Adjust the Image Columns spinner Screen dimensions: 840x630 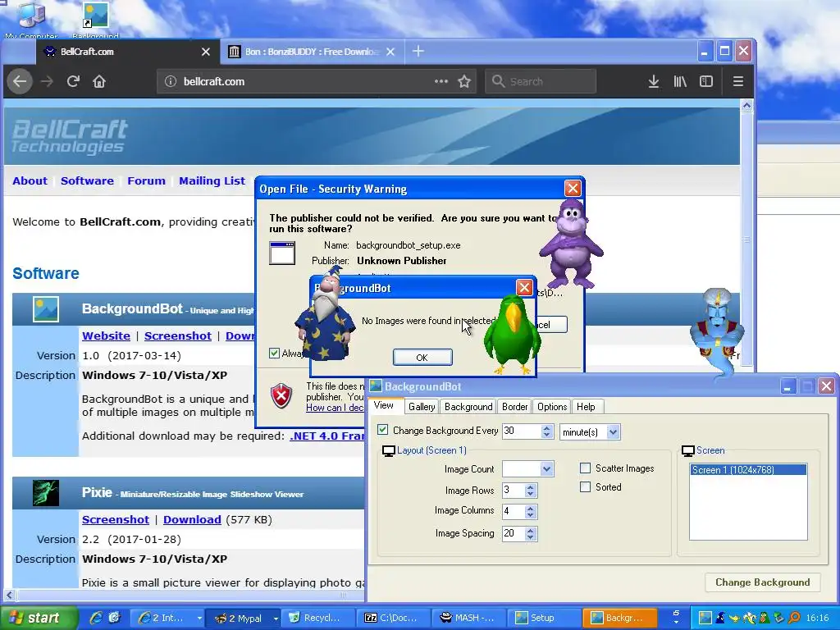(531, 512)
